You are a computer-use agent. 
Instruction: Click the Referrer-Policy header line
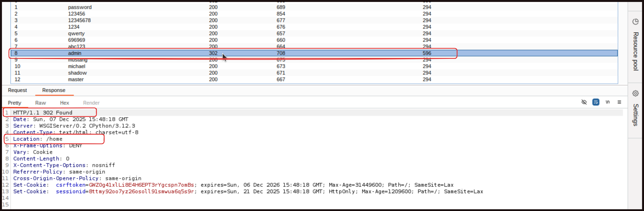point(59,172)
